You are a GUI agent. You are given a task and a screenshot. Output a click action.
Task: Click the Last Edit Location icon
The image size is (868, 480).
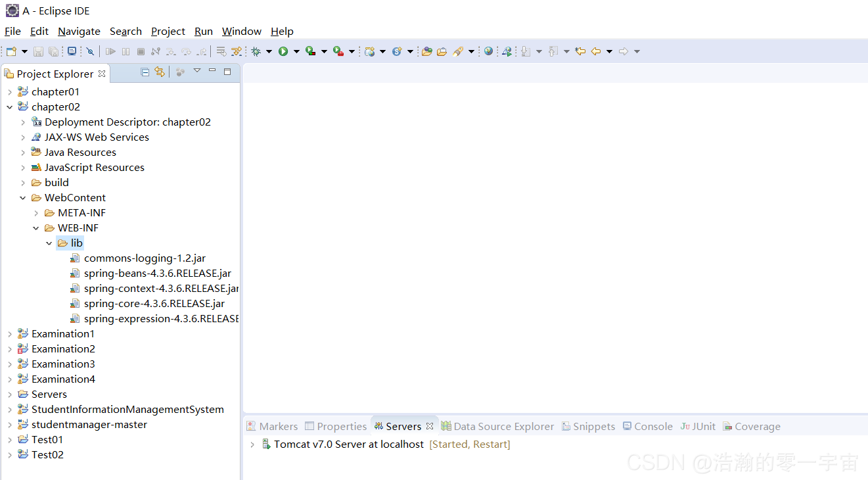click(x=580, y=51)
